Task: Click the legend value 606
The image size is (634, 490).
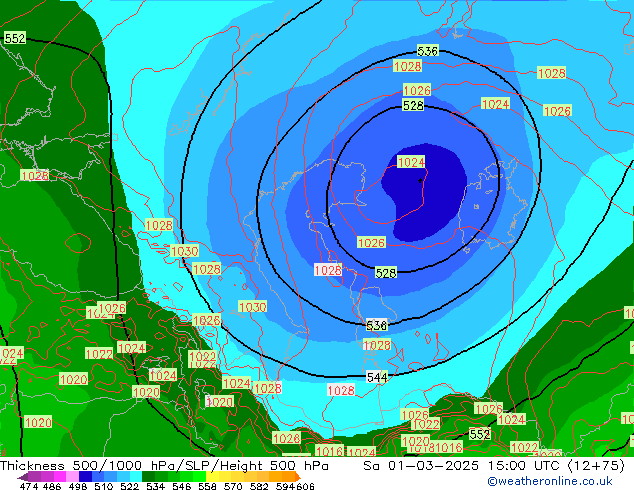Action: coord(304,486)
